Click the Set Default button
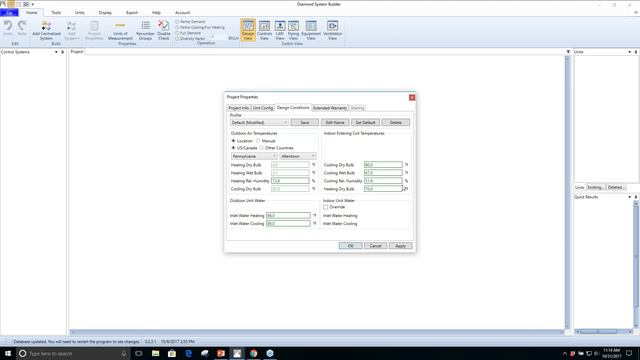 coord(365,122)
